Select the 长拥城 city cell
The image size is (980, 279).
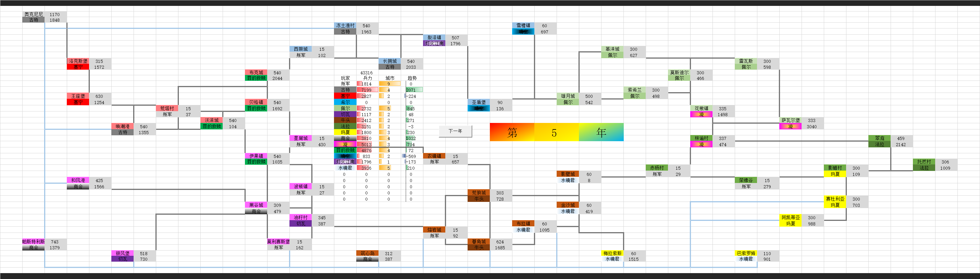(x=390, y=61)
